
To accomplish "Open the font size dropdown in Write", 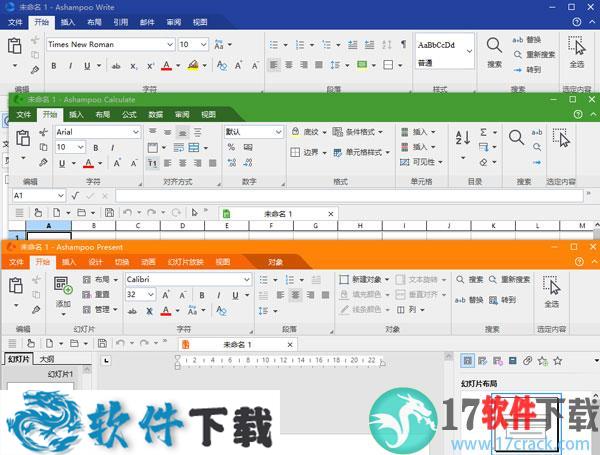I will (204, 45).
